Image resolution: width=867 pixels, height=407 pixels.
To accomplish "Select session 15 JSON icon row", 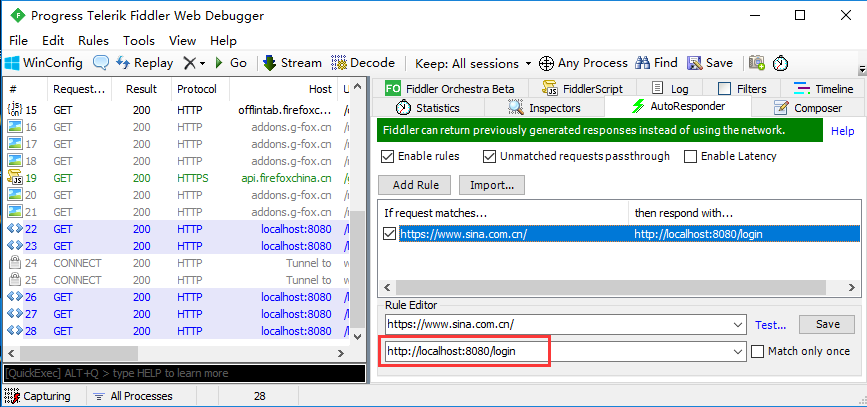I will click(15, 110).
